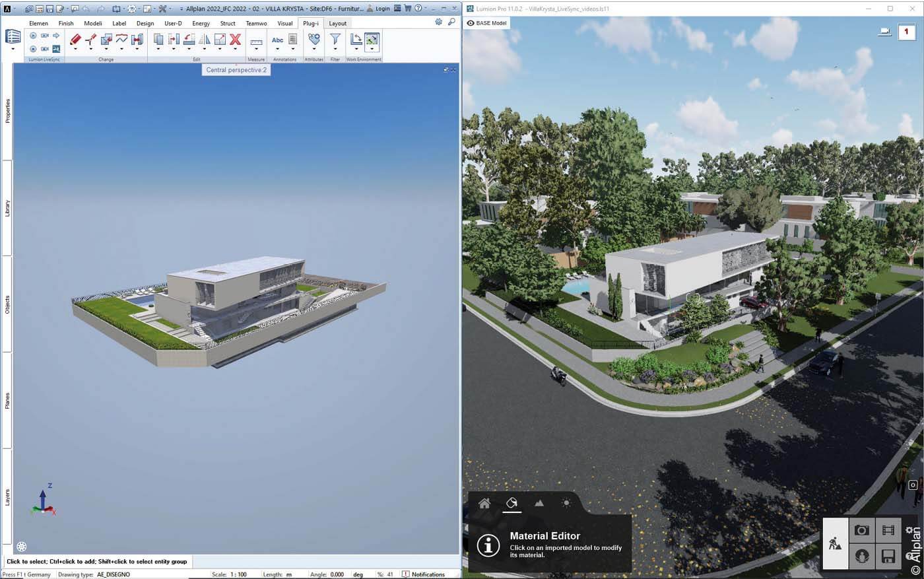924x579 pixels.
Task: Switch to the Design ribbon tab
Action: point(145,23)
